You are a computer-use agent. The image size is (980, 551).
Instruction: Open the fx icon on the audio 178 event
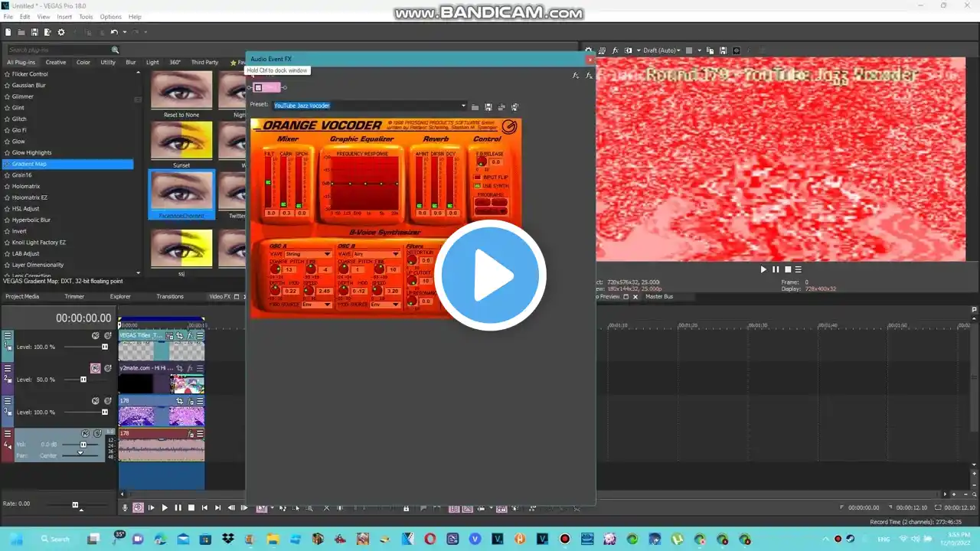click(190, 433)
